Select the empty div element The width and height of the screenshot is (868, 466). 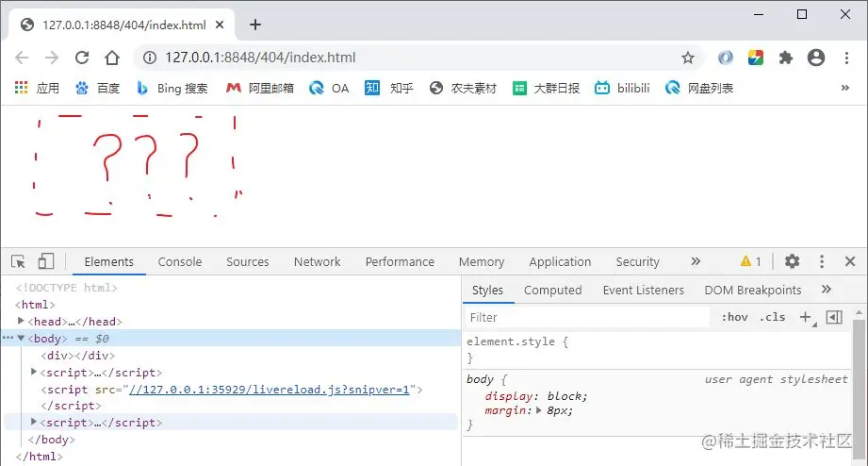(x=78, y=356)
